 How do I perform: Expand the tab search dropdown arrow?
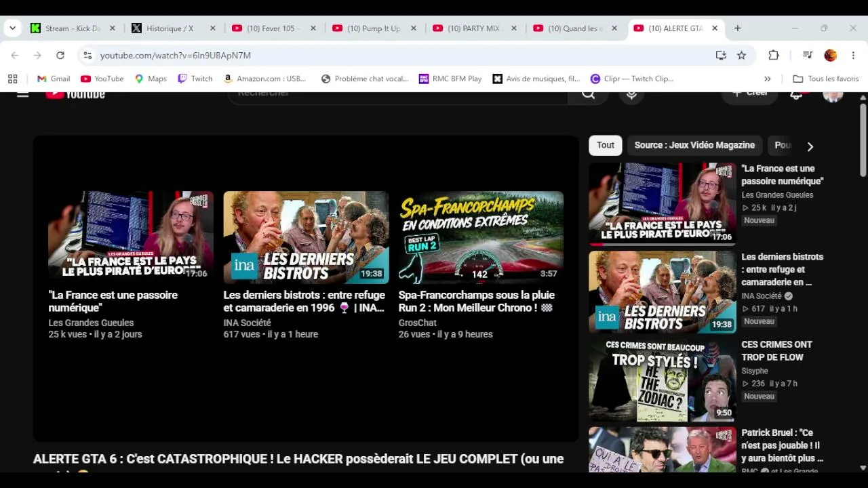(12, 28)
